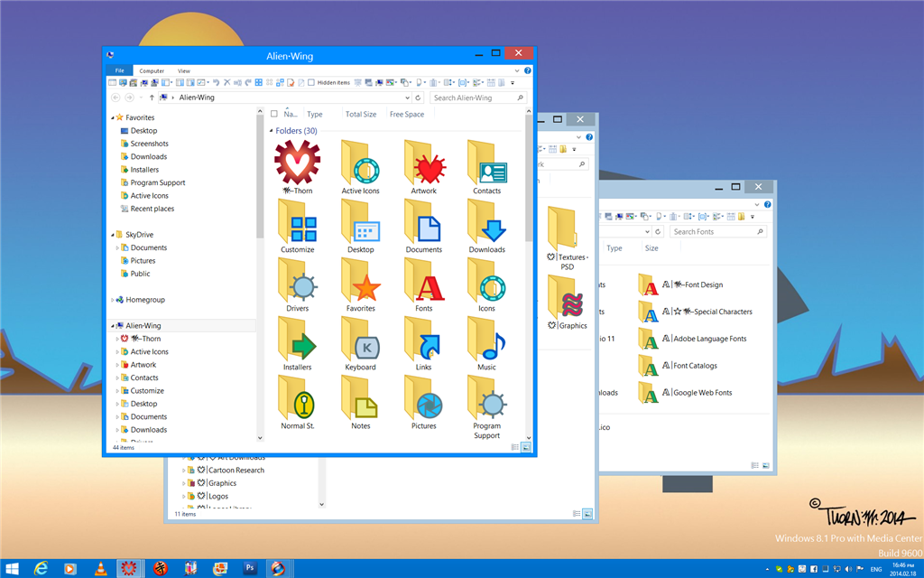Open the Music folder icon

(x=486, y=338)
